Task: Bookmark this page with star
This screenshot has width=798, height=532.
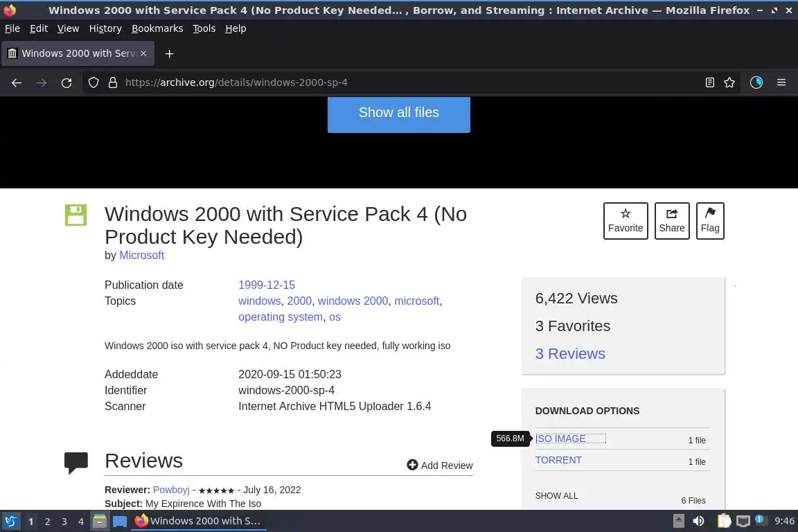Action: 729,82
